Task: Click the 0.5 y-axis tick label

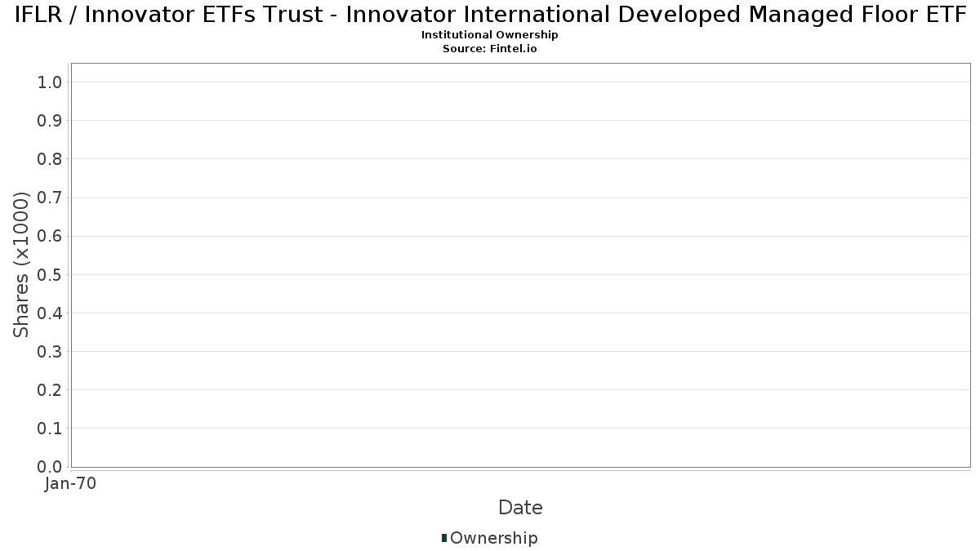Action: [x=50, y=274]
